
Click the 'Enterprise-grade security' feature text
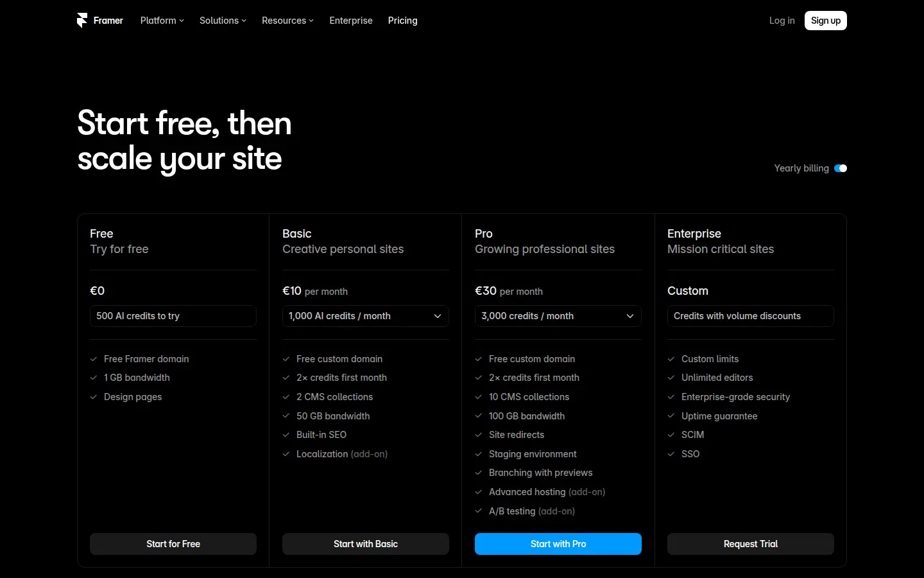coord(735,397)
